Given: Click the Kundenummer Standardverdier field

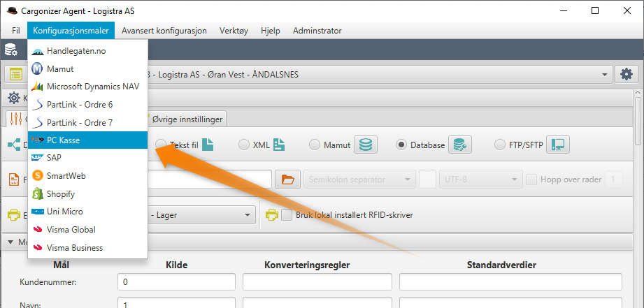Looking at the screenshot, I should [510, 282].
